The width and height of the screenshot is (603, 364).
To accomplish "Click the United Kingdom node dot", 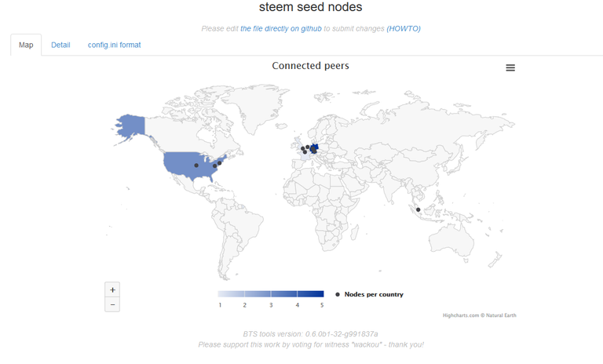I will click(x=302, y=148).
